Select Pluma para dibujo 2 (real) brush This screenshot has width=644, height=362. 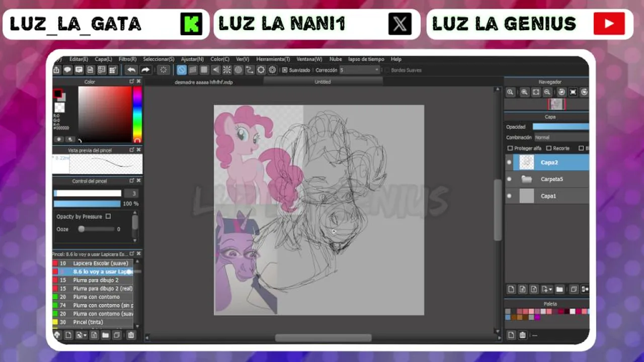pyautogui.click(x=93, y=289)
